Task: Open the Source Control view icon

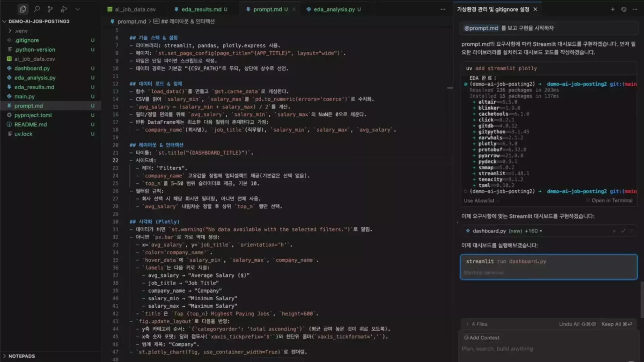Action: point(50,9)
